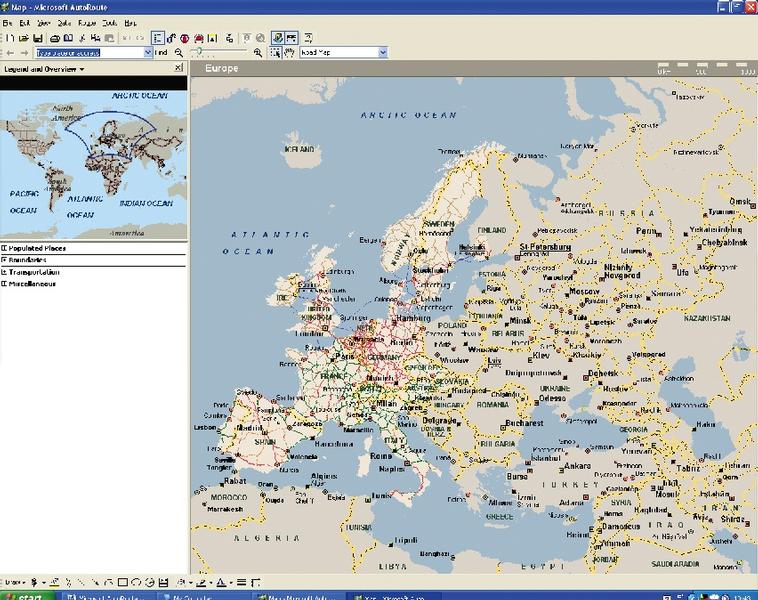Open the Edit menu

25,23
